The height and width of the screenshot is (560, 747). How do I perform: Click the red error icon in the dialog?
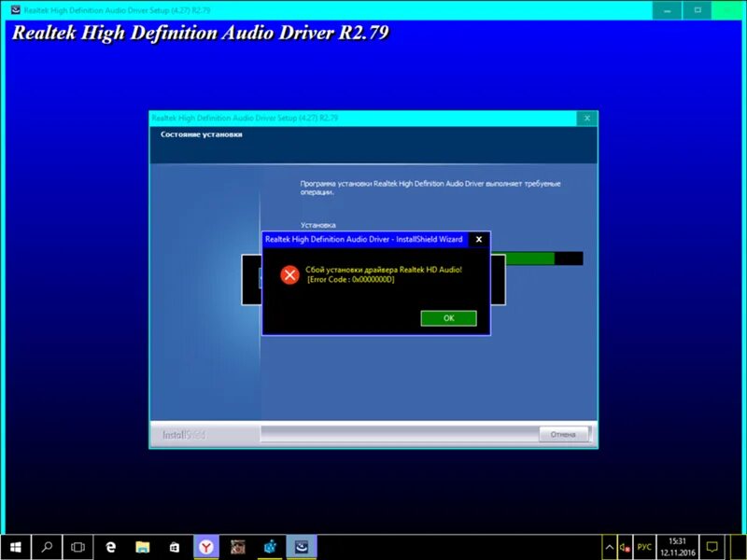click(x=289, y=274)
